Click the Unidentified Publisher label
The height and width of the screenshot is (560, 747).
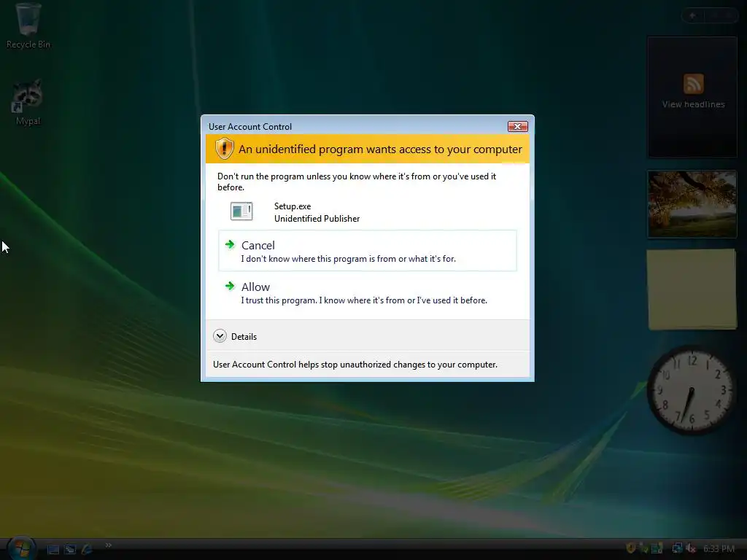(x=317, y=219)
